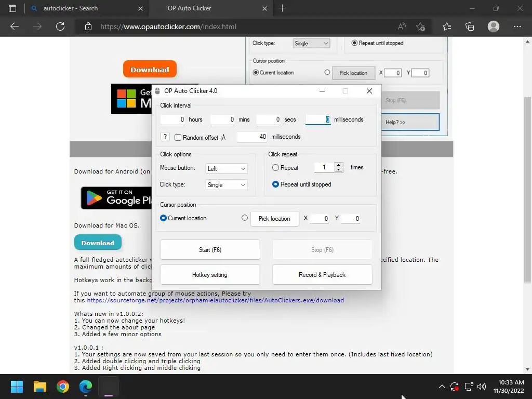This screenshot has height=399, width=532.
Task: Click the mins interval input field
Action: pos(222,119)
